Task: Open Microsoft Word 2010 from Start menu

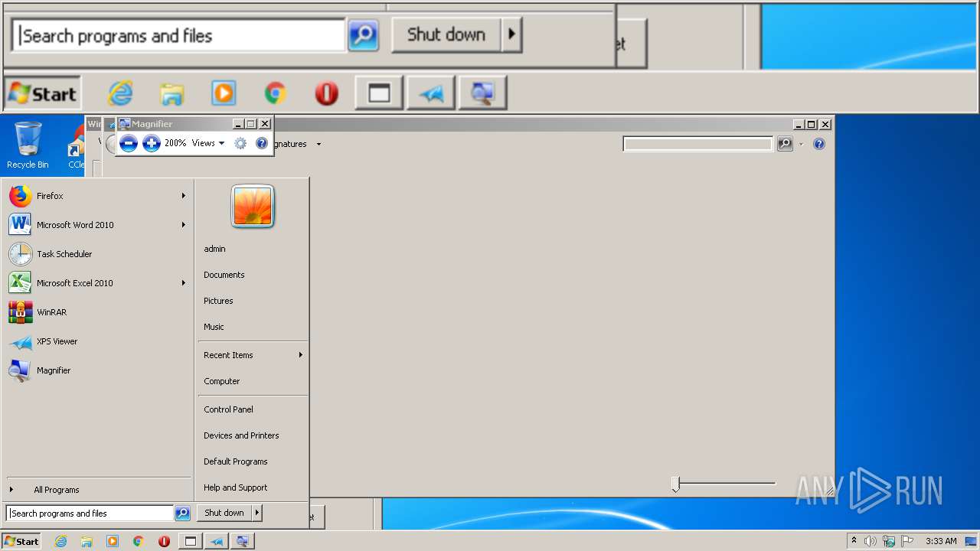Action: [97, 225]
